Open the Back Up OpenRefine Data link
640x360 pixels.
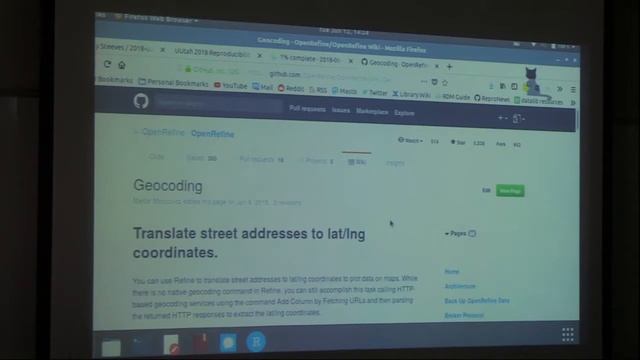tap(477, 301)
